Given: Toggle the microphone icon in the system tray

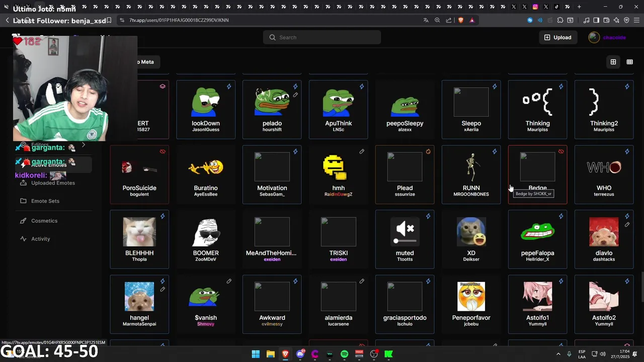Looking at the screenshot, I should coord(570,354).
